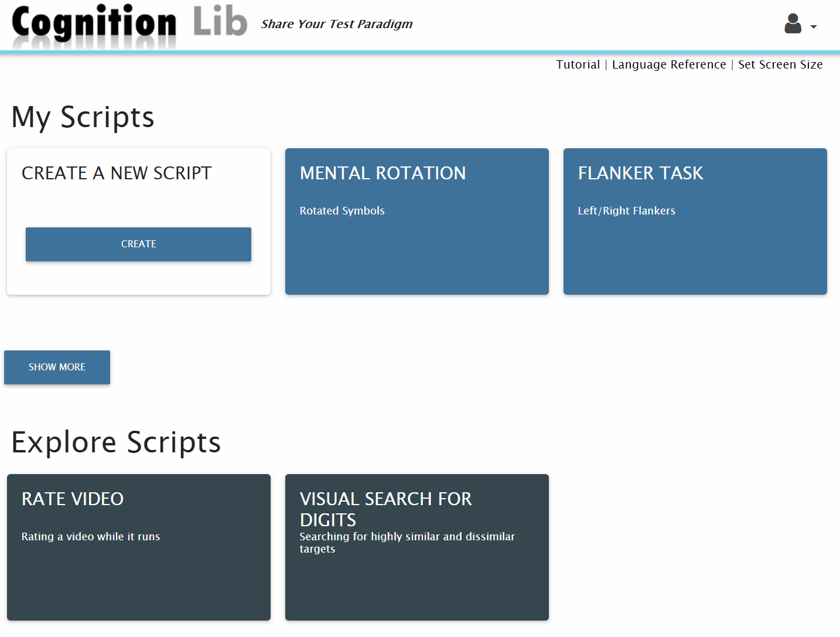This screenshot has width=840, height=637.
Task: Click the SHOW MORE button
Action: pyautogui.click(x=57, y=367)
